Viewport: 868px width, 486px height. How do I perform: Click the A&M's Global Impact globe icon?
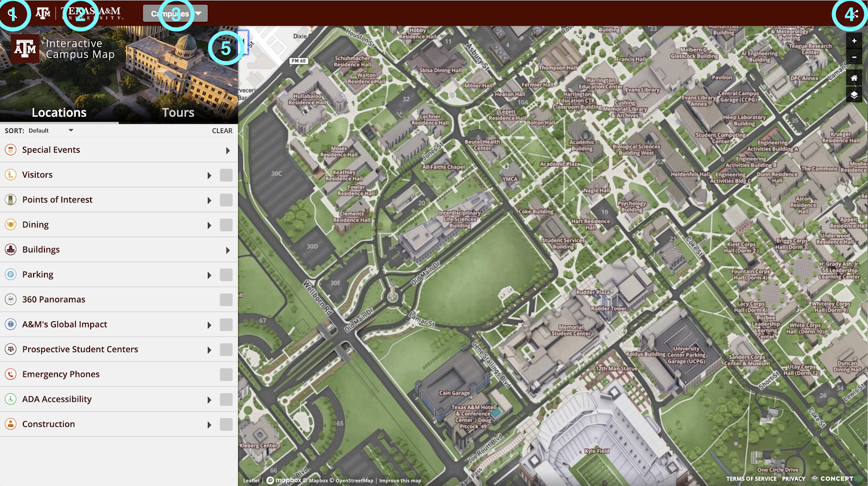point(10,325)
